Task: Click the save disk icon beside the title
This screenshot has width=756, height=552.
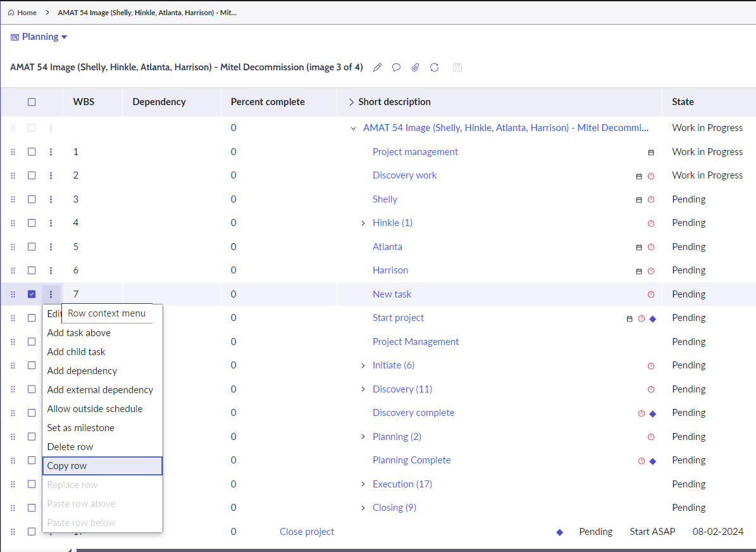Action: [x=457, y=67]
